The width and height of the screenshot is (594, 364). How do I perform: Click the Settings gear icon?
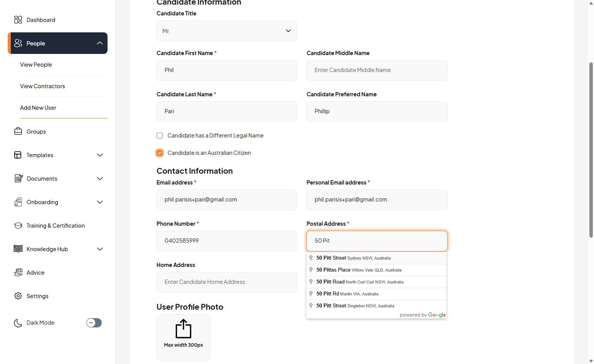coord(18,296)
